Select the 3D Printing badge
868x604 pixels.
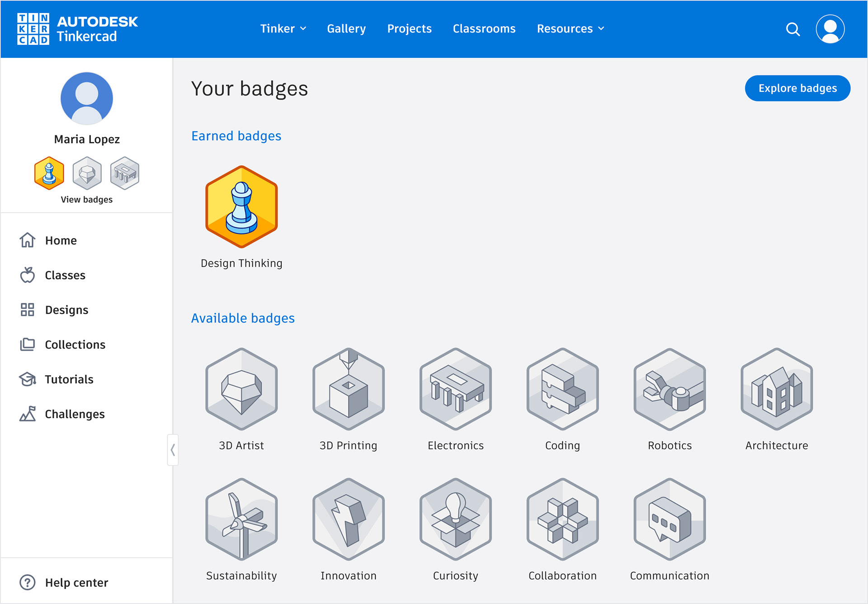point(348,389)
